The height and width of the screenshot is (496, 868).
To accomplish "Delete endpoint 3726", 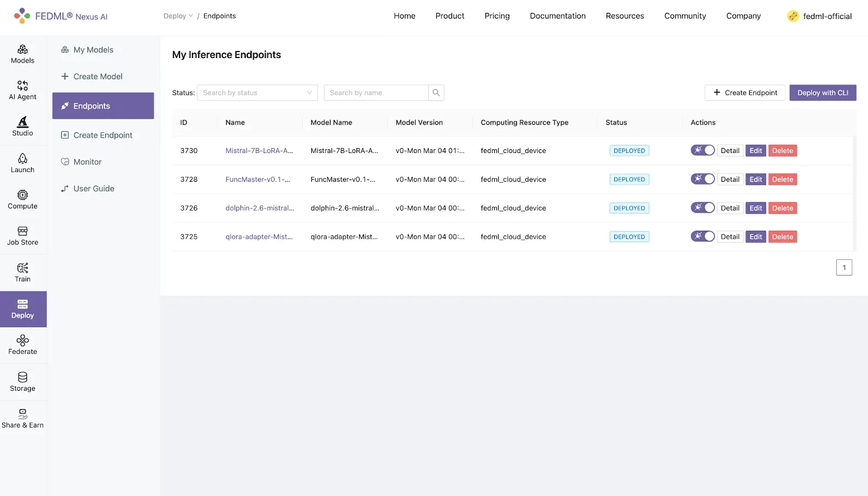I will 783,208.
